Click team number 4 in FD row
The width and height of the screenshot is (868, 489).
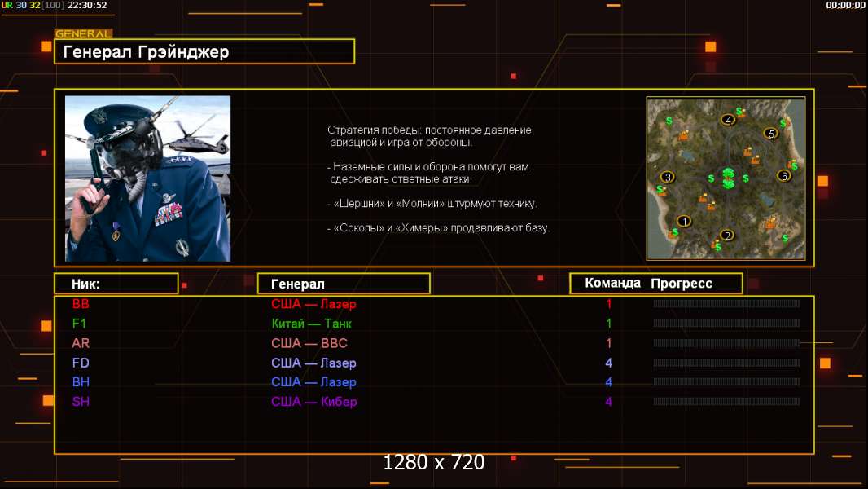pos(609,363)
